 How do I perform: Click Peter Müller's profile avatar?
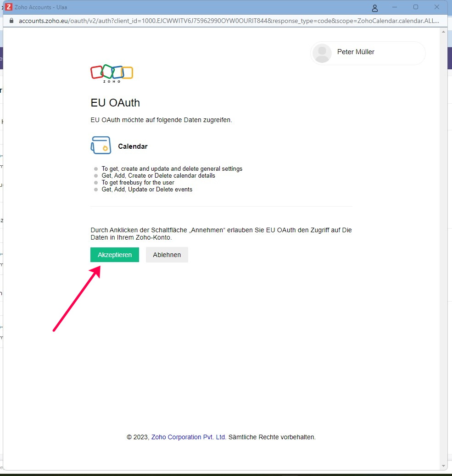[322, 53]
